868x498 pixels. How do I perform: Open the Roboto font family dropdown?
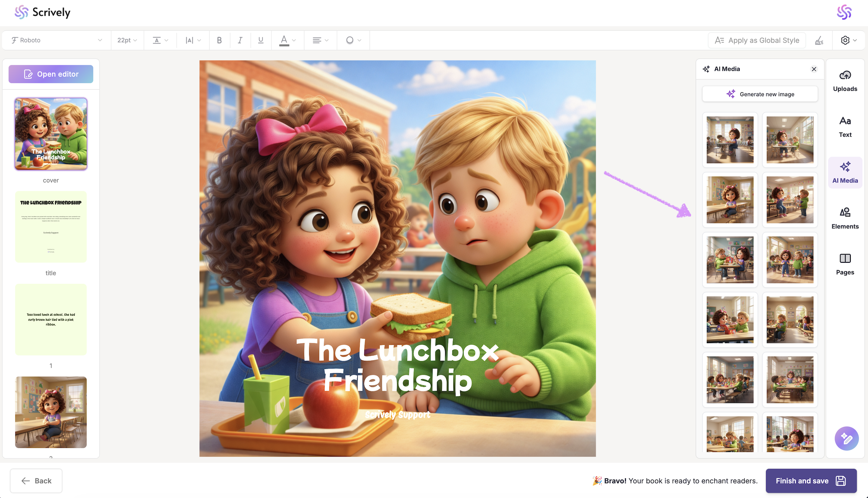click(x=57, y=40)
